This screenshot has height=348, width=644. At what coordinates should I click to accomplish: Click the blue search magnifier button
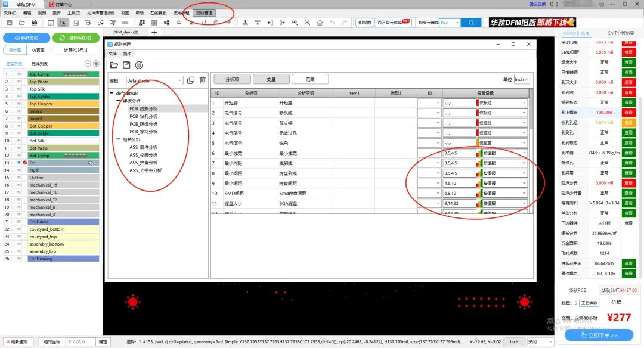tap(471, 23)
